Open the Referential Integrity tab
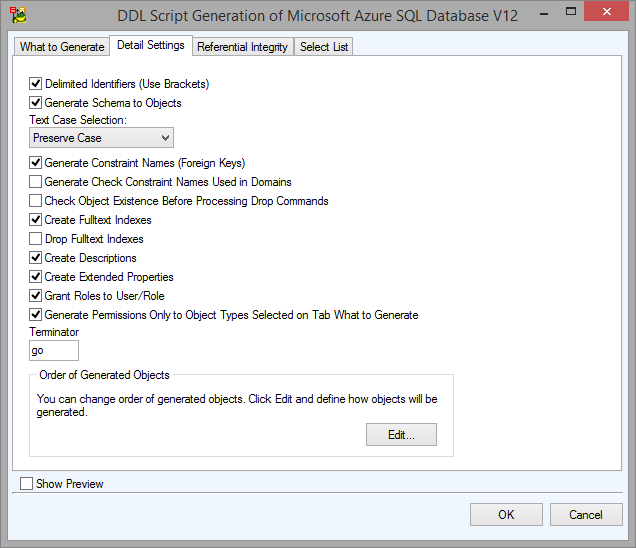 point(242,47)
